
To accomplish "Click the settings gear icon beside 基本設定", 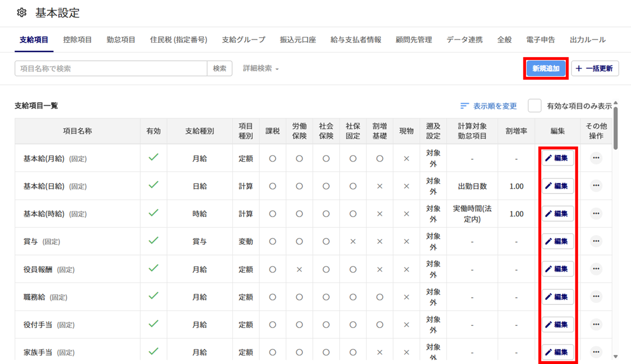I will [21, 13].
